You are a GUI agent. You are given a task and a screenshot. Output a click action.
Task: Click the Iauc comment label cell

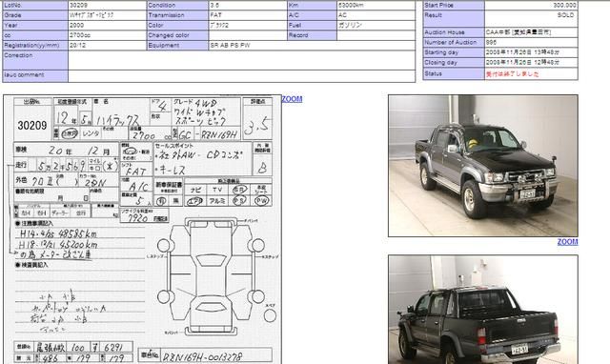pyautogui.click(x=35, y=76)
